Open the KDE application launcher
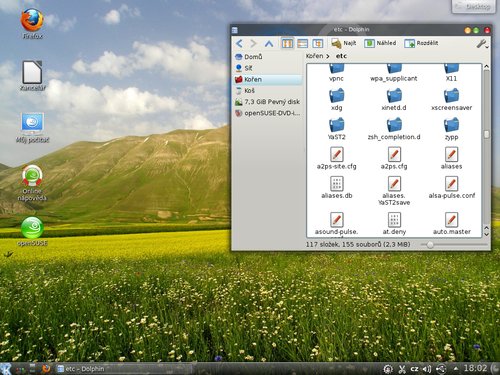Image resolution: width=500 pixels, height=375 pixels. (6, 369)
